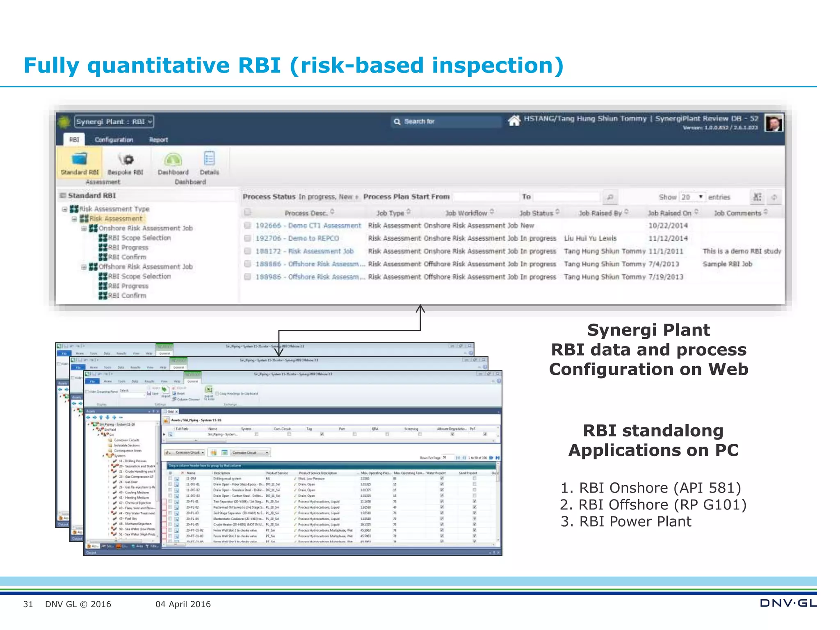
Task: Open the Dashboard gauge icon
Action: [173, 159]
